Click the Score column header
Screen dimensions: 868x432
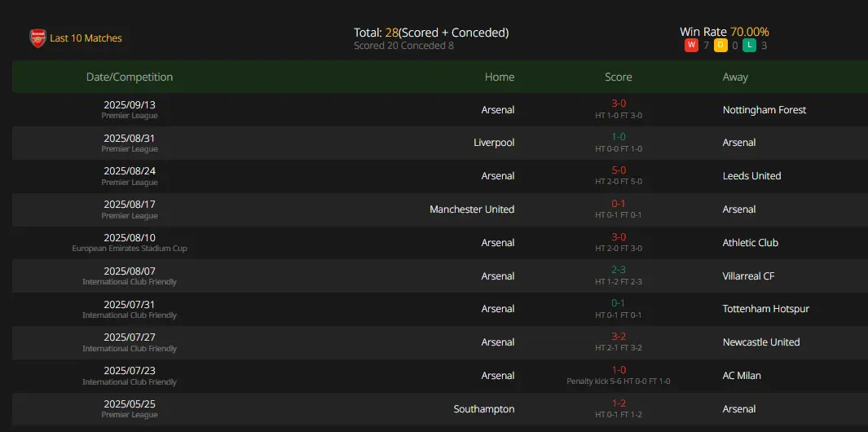click(x=619, y=77)
